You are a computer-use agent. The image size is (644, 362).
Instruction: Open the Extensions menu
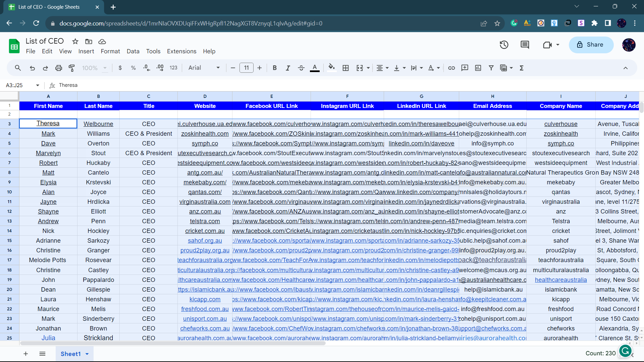click(x=181, y=51)
